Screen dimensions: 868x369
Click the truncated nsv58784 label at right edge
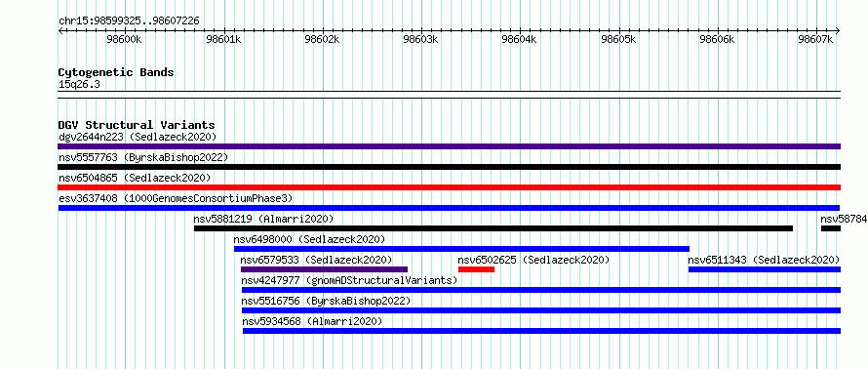pyautogui.click(x=845, y=219)
